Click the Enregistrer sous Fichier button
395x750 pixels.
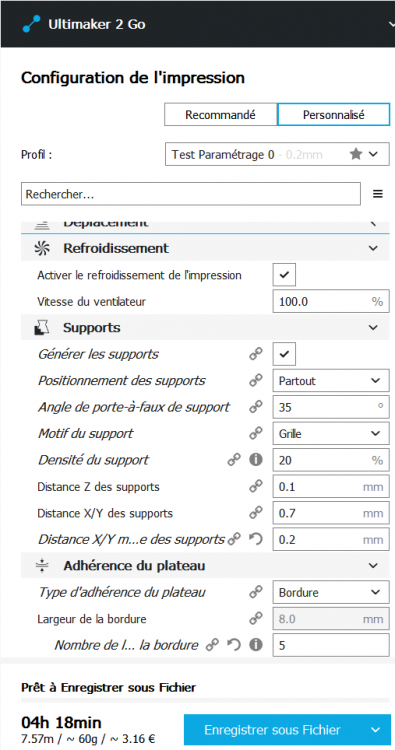(x=272, y=729)
